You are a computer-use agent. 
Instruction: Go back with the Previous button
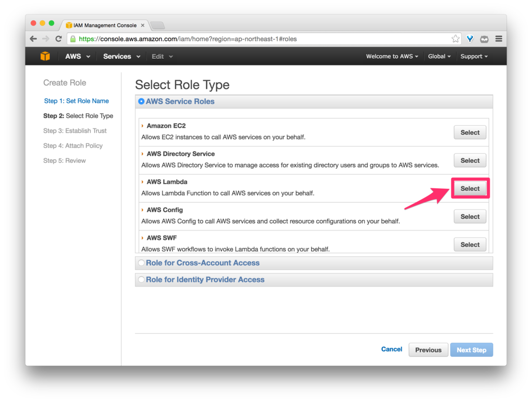428,349
